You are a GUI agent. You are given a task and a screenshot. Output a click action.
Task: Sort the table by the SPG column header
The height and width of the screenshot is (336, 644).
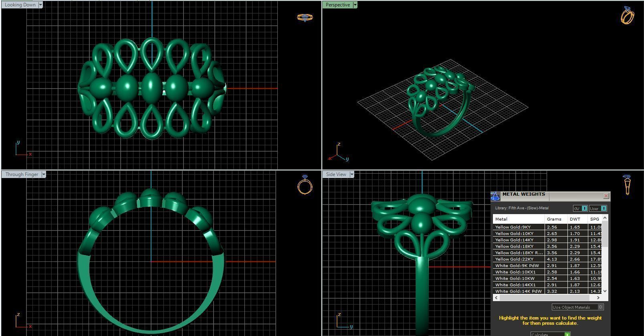tap(595, 219)
